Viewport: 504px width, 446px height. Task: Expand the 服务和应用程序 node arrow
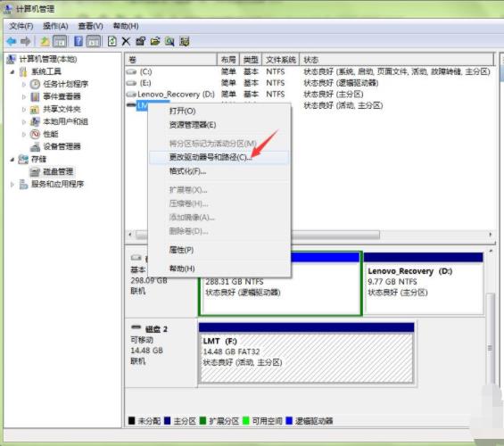pyautogui.click(x=12, y=185)
